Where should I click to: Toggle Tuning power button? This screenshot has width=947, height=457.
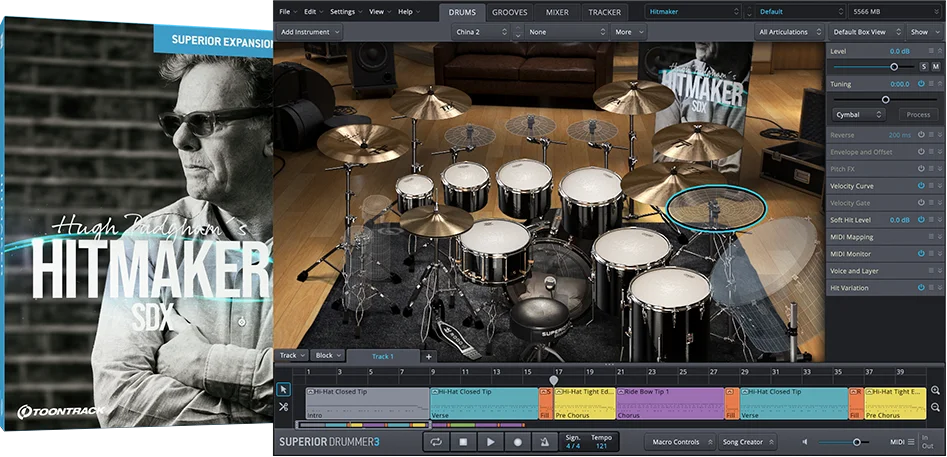pos(921,84)
